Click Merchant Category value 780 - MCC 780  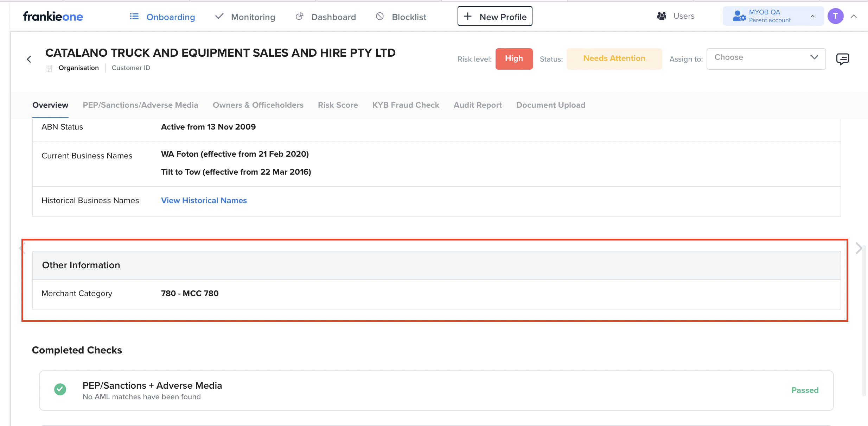[x=190, y=293]
